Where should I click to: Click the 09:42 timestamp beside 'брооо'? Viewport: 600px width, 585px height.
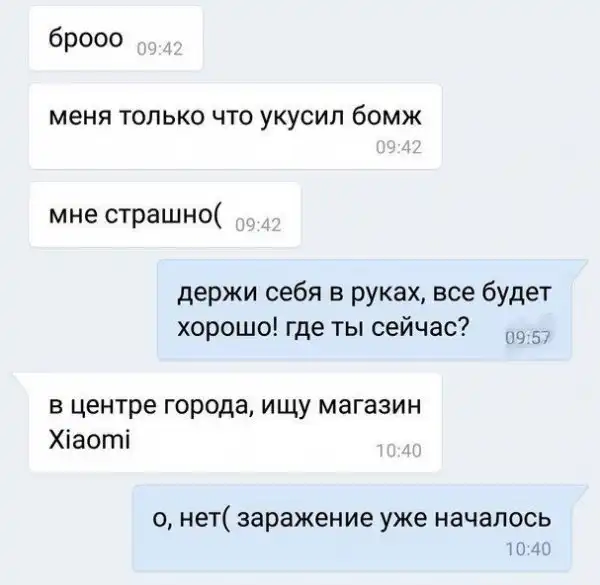tap(160, 49)
